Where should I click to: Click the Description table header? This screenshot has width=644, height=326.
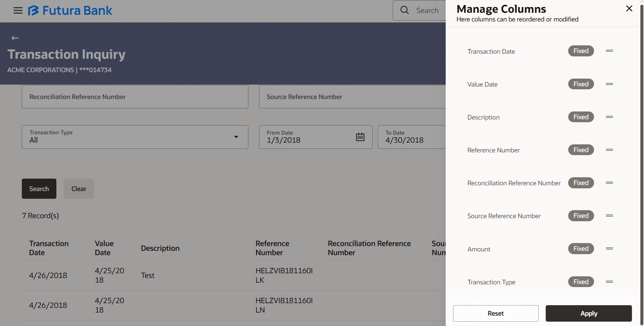pos(160,248)
